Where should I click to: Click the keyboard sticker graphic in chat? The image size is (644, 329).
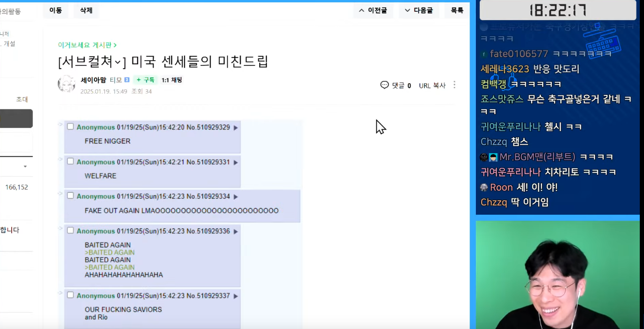coord(604,42)
